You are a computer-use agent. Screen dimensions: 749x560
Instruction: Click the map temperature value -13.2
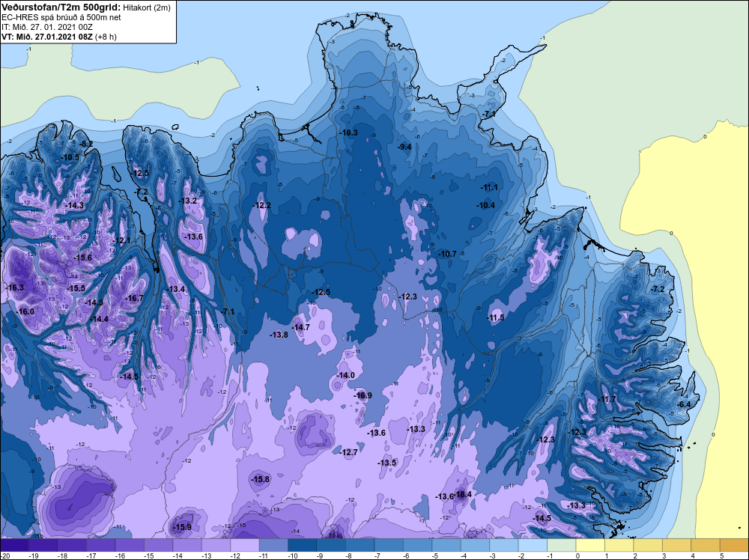tap(188, 201)
